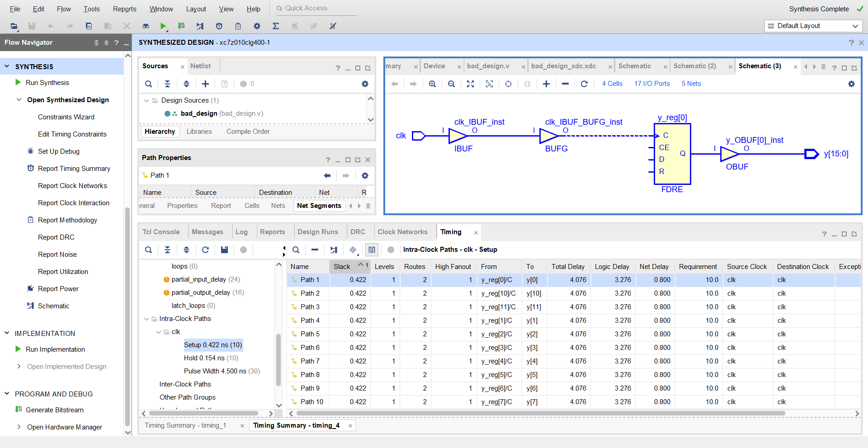Rerun timing report with refresh icon

(x=205, y=250)
